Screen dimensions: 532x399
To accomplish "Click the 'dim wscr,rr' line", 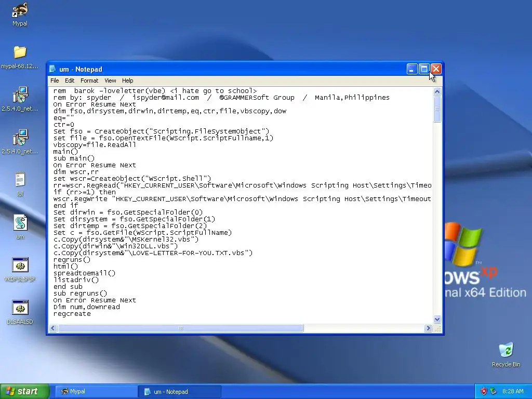I will [76, 171].
